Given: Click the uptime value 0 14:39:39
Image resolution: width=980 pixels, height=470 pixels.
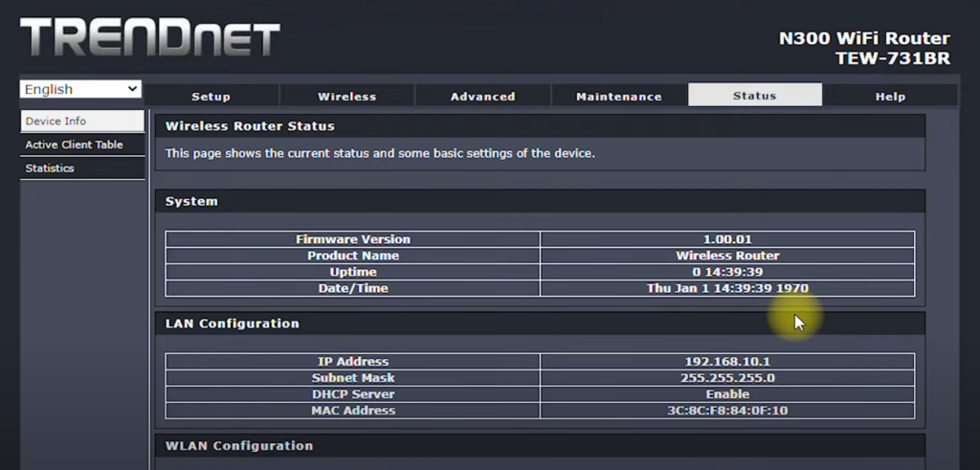Looking at the screenshot, I should tap(727, 272).
